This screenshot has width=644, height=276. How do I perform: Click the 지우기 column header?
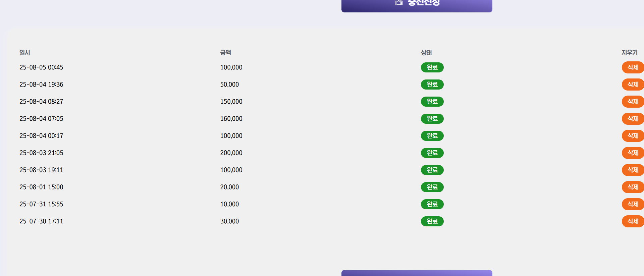[629, 53]
